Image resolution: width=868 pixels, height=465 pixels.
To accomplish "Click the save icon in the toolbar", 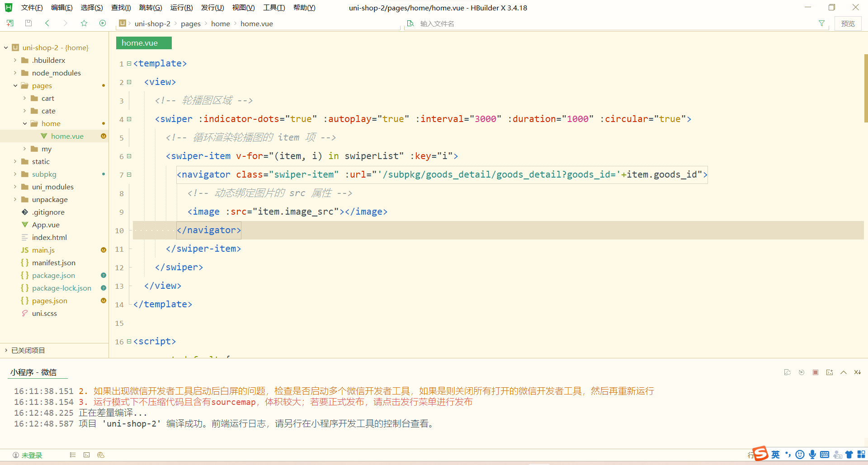I will click(28, 23).
